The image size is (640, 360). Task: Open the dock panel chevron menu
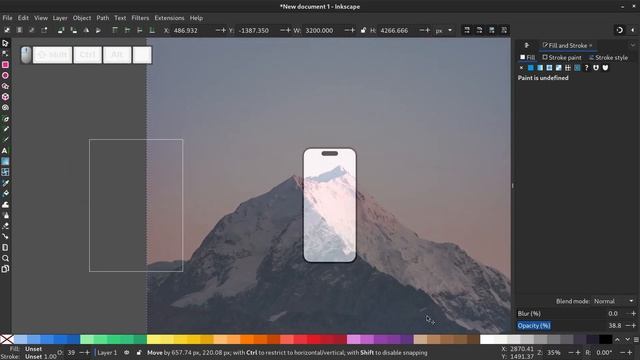tap(633, 45)
